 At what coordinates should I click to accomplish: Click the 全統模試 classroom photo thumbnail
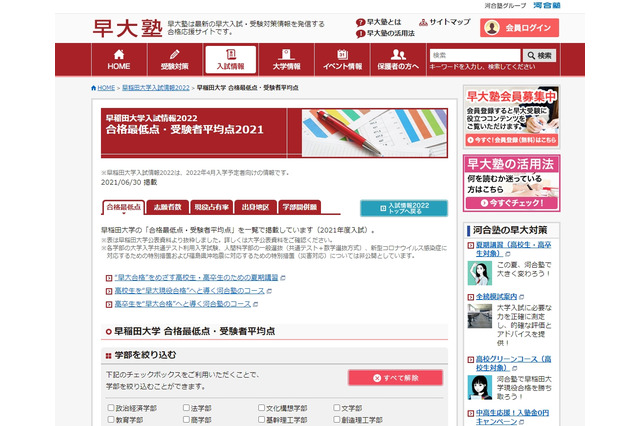tap(480, 316)
